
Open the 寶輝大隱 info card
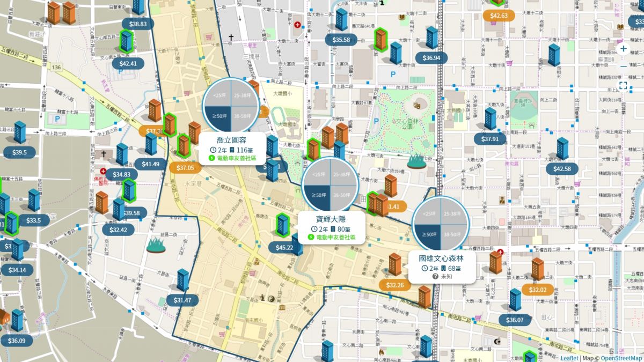click(x=333, y=227)
